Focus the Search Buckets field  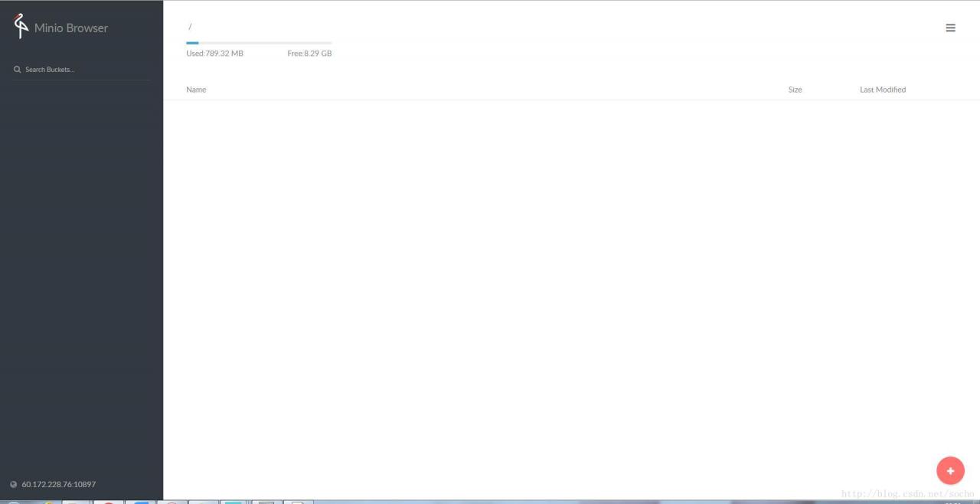[x=81, y=70]
